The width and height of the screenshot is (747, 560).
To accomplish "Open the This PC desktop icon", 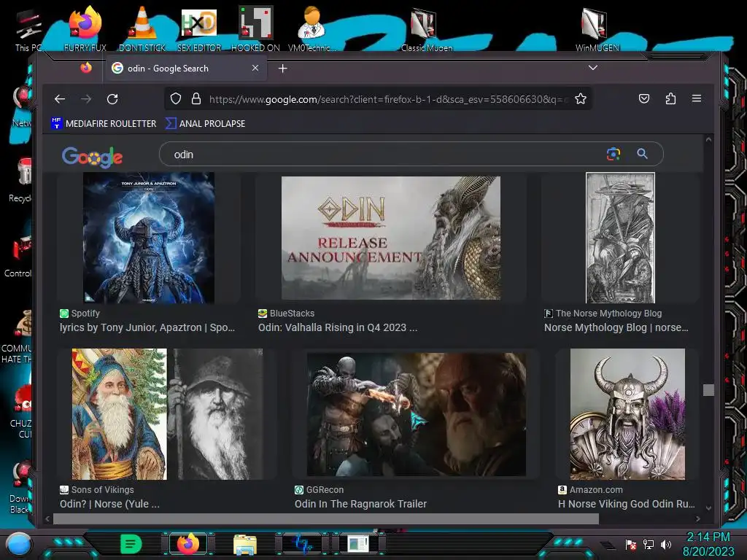I will coord(28,31).
